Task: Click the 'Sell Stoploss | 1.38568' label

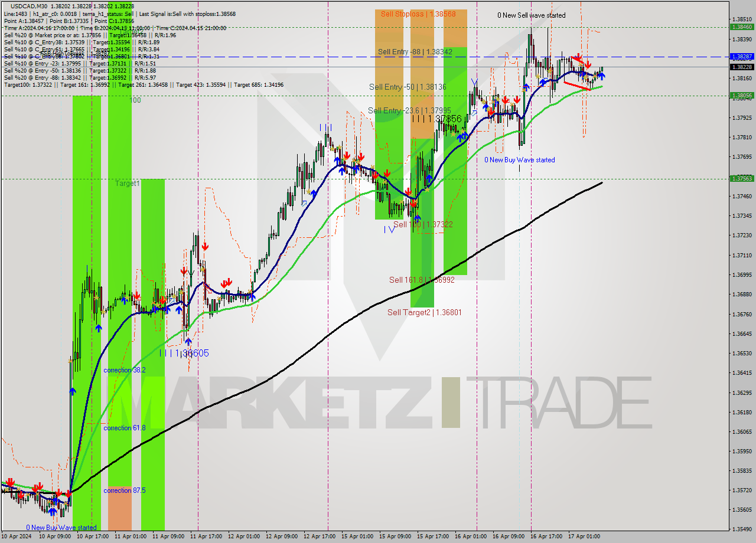Action: tap(418, 14)
